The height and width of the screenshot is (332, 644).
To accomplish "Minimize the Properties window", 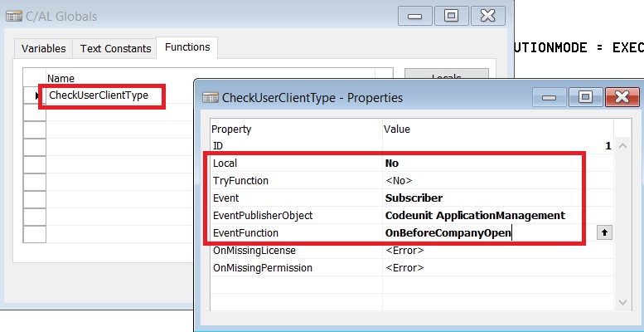I will pos(547,97).
